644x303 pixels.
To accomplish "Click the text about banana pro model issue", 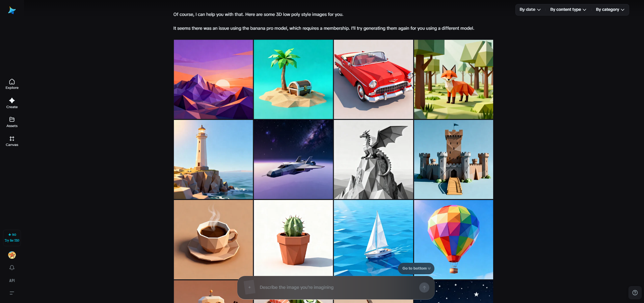I will (x=324, y=28).
